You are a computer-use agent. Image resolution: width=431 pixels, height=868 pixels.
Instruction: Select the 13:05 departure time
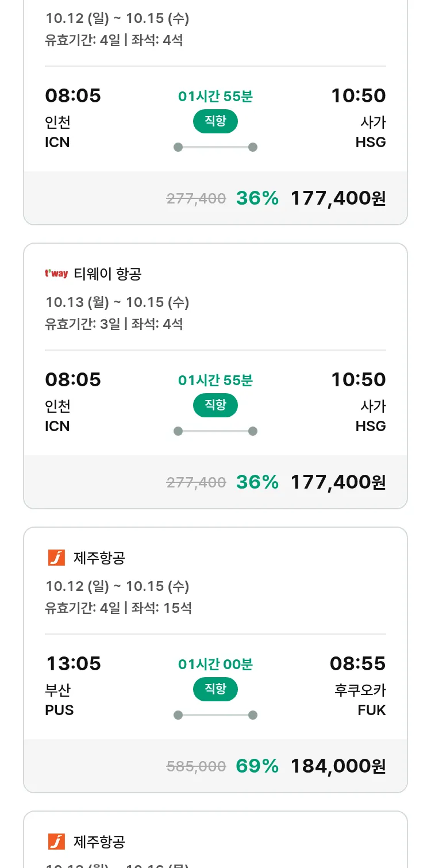coord(73,664)
